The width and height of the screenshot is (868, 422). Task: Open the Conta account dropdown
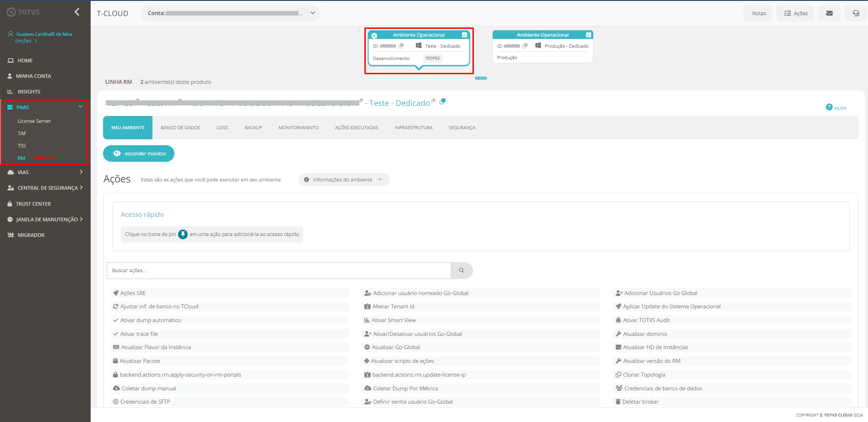pos(230,13)
